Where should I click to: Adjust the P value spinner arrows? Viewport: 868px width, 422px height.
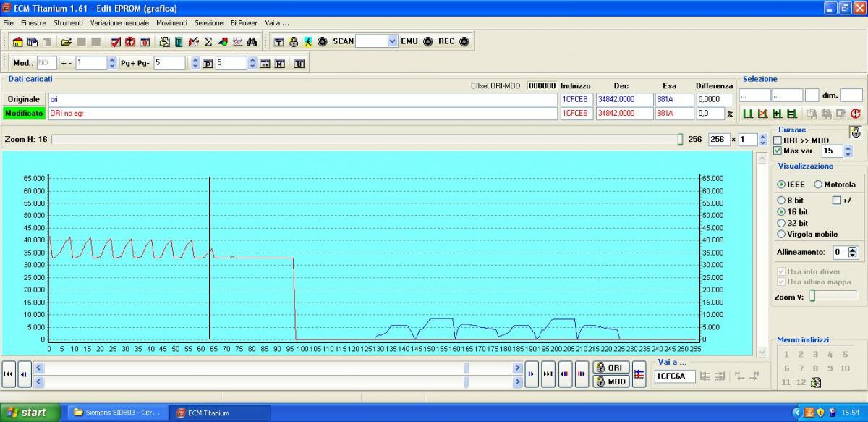click(252, 63)
